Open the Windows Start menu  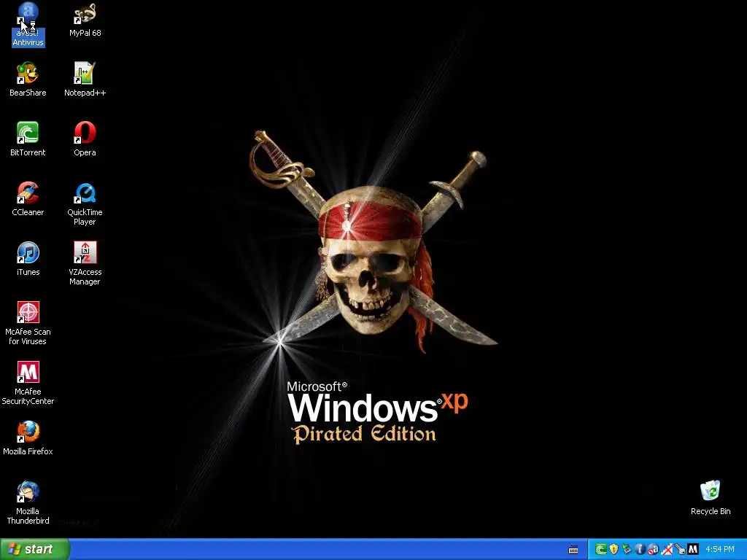(x=35, y=549)
